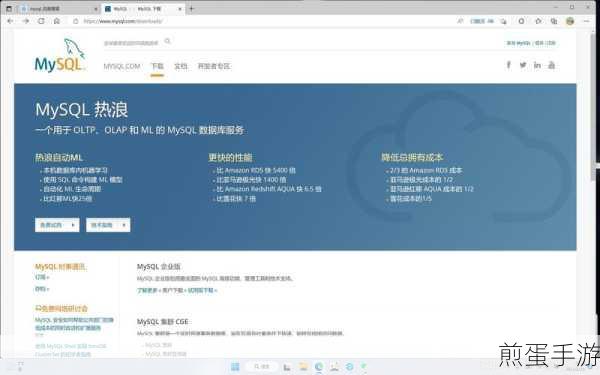Screen dimensions: 600x375
Task: Click the search magnifier icon on MySQL page
Action: [x=168, y=41]
